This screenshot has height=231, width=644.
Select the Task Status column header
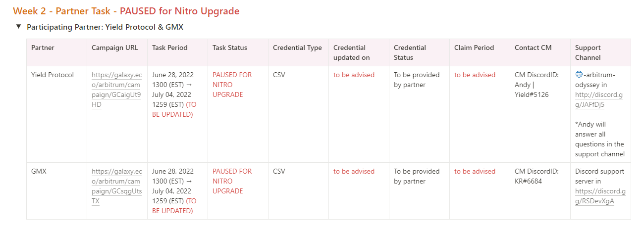pos(230,48)
